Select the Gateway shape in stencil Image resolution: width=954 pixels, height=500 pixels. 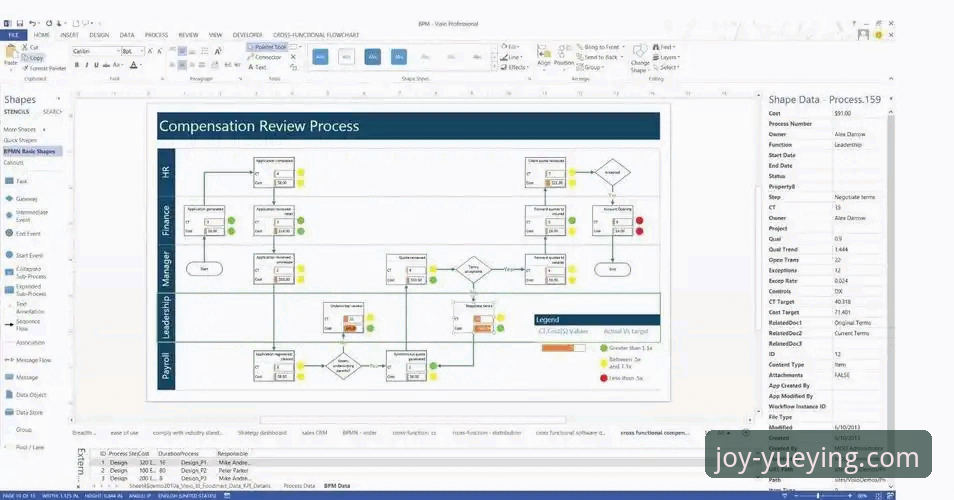[21, 199]
